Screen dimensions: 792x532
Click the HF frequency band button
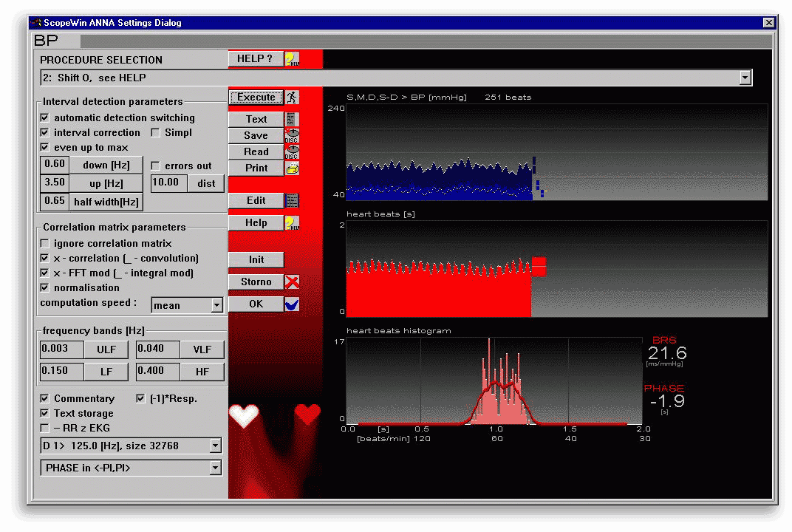coord(202,372)
